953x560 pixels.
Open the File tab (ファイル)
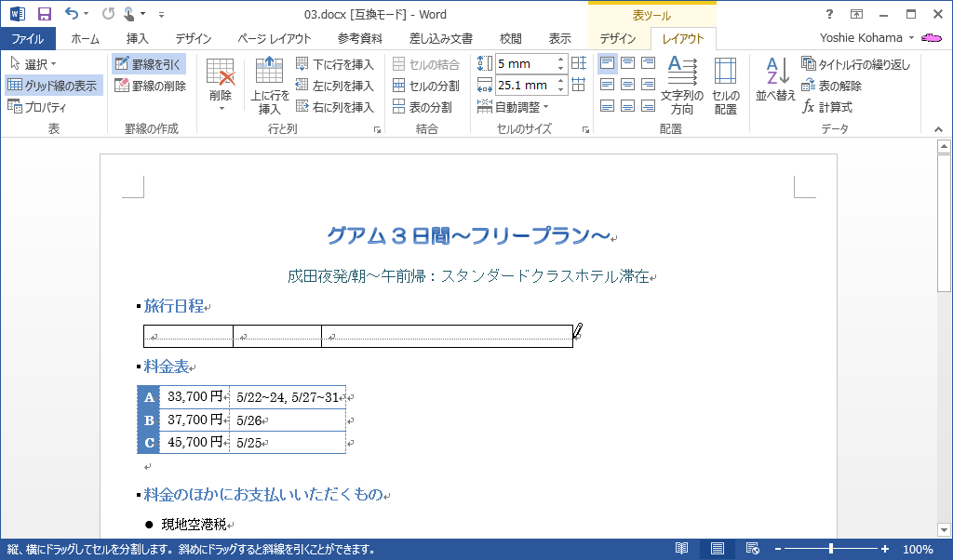pos(27,39)
